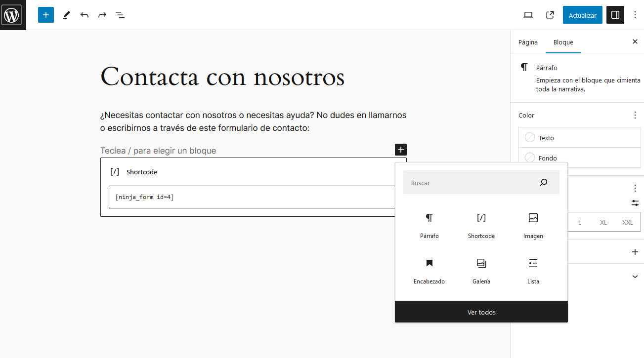Open the Color panel options menu
Viewport: 644px width, 358px height.
[x=635, y=115]
